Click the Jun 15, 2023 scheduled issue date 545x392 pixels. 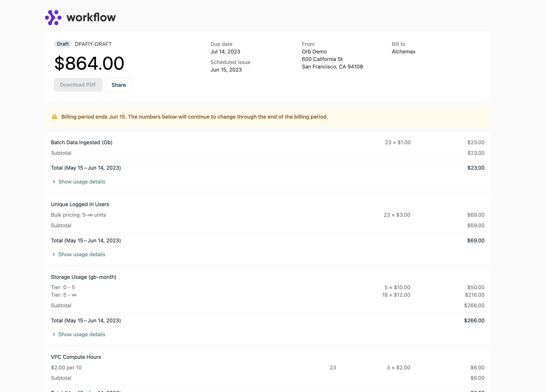226,70
